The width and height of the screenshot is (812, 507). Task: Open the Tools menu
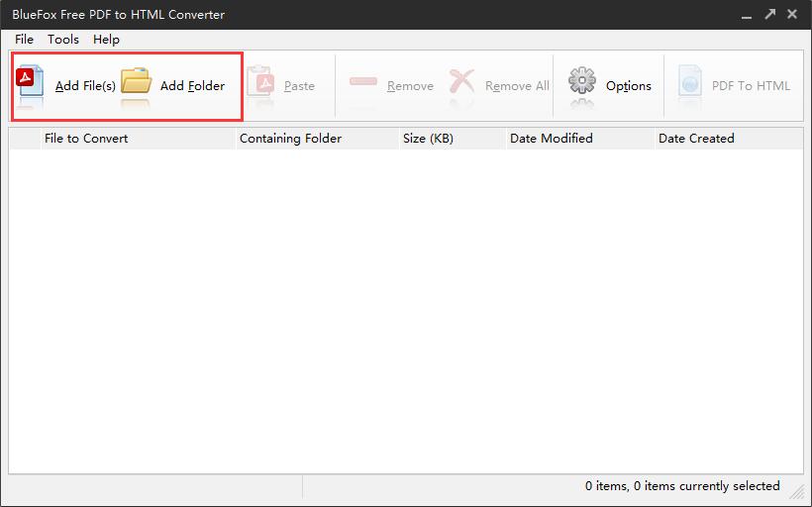[x=63, y=40]
